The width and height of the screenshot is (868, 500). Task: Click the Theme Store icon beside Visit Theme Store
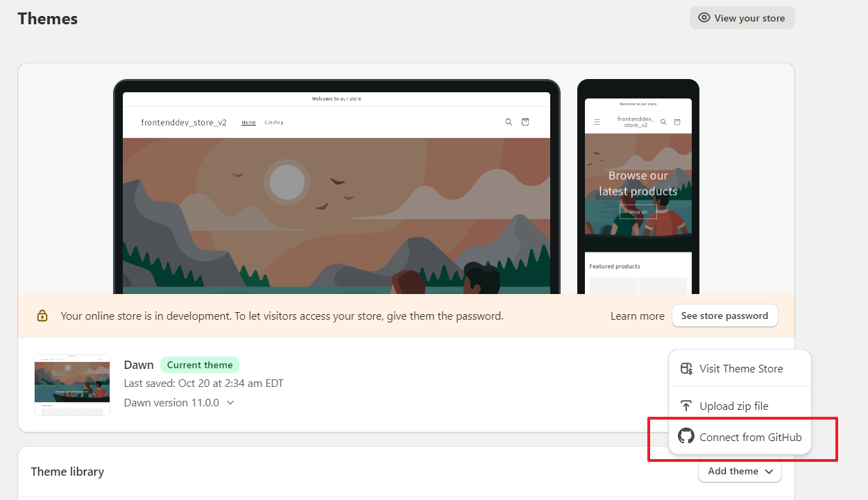click(686, 368)
